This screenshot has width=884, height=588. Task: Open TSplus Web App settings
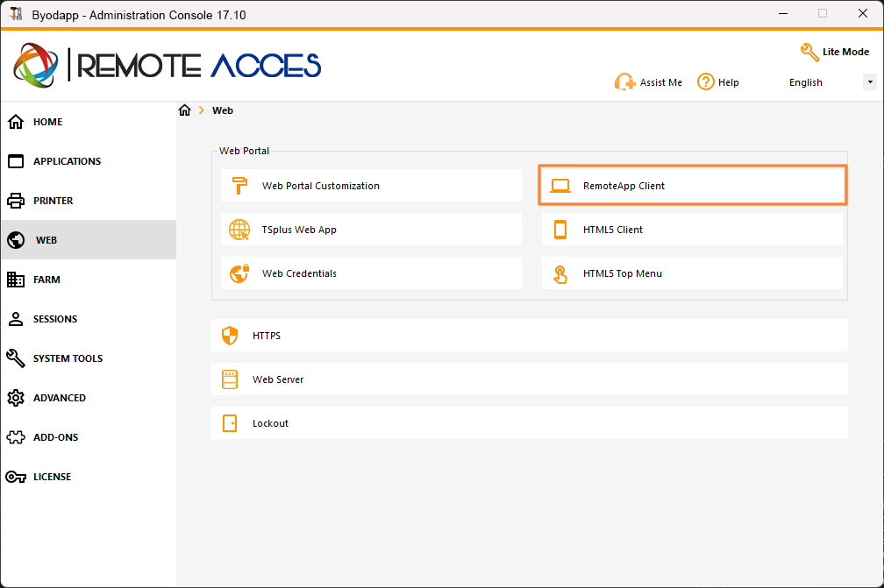[x=371, y=230]
